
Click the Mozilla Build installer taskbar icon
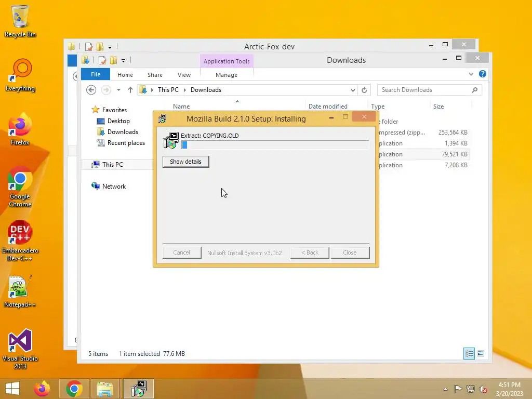(x=139, y=389)
